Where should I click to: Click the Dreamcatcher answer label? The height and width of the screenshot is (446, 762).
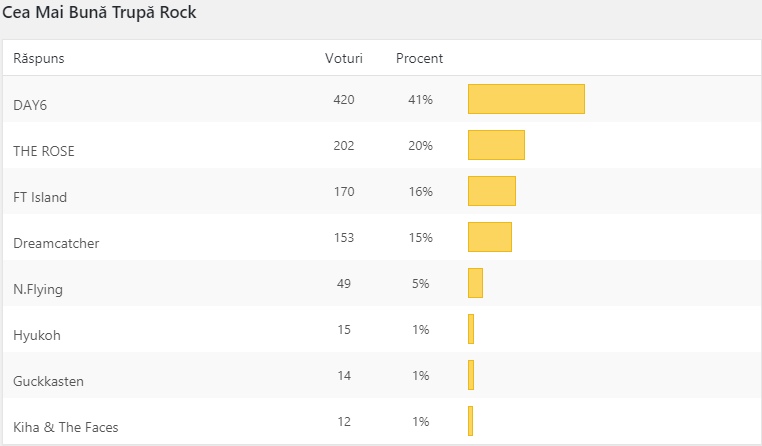click(56, 243)
